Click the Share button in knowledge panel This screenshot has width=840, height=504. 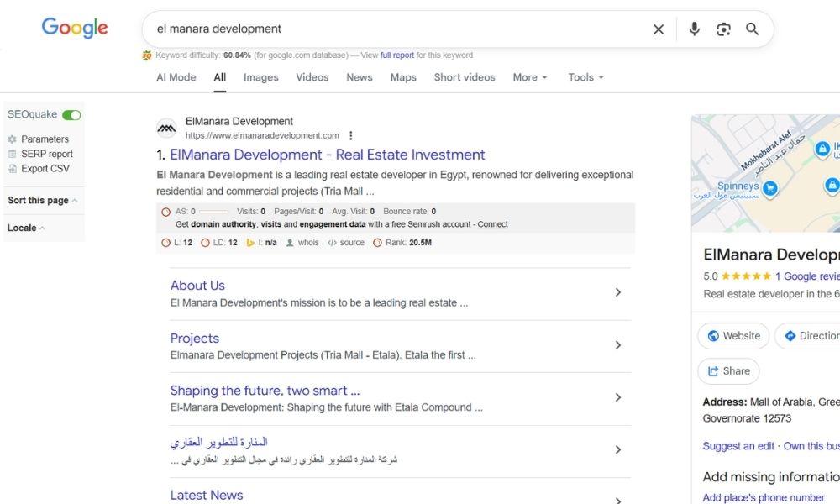(728, 371)
